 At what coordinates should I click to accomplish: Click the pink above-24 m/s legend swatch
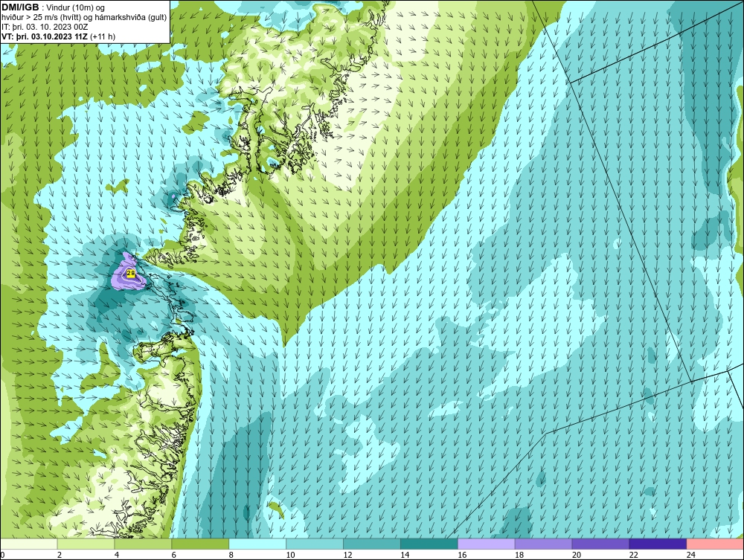[x=715, y=544]
